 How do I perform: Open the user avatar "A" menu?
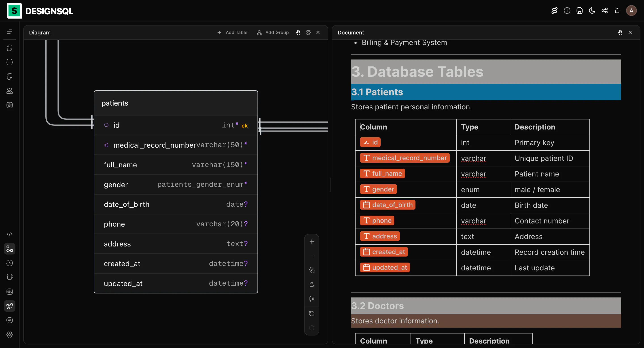pos(631,11)
